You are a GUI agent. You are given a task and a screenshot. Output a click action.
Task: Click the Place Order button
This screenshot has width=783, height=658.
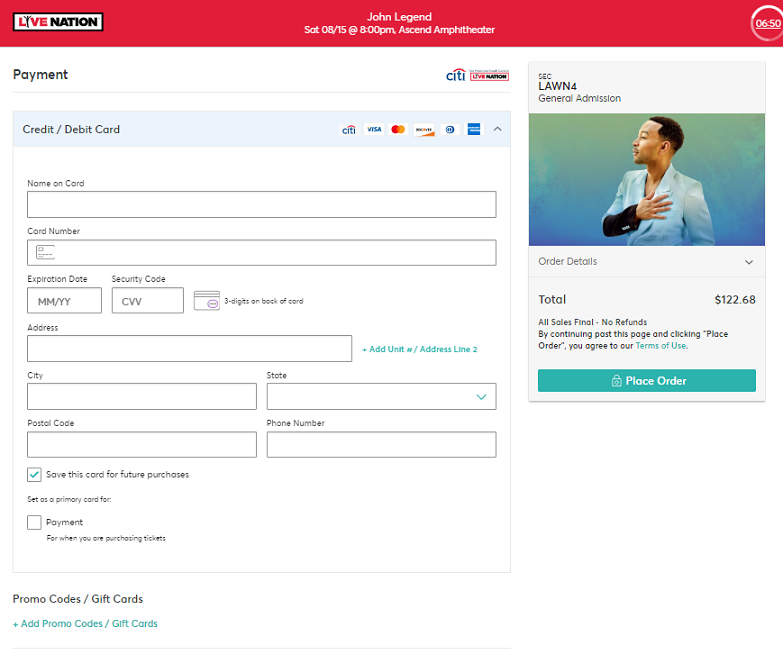click(x=647, y=380)
